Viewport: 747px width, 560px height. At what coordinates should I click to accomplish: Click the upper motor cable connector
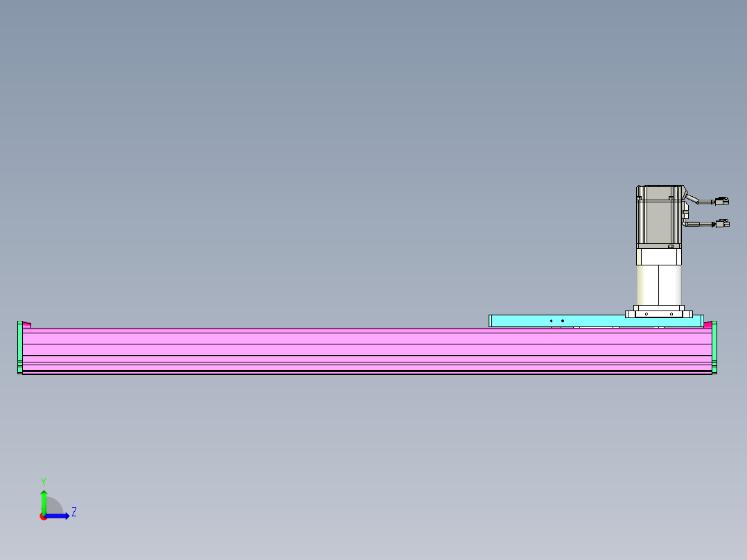(x=722, y=201)
